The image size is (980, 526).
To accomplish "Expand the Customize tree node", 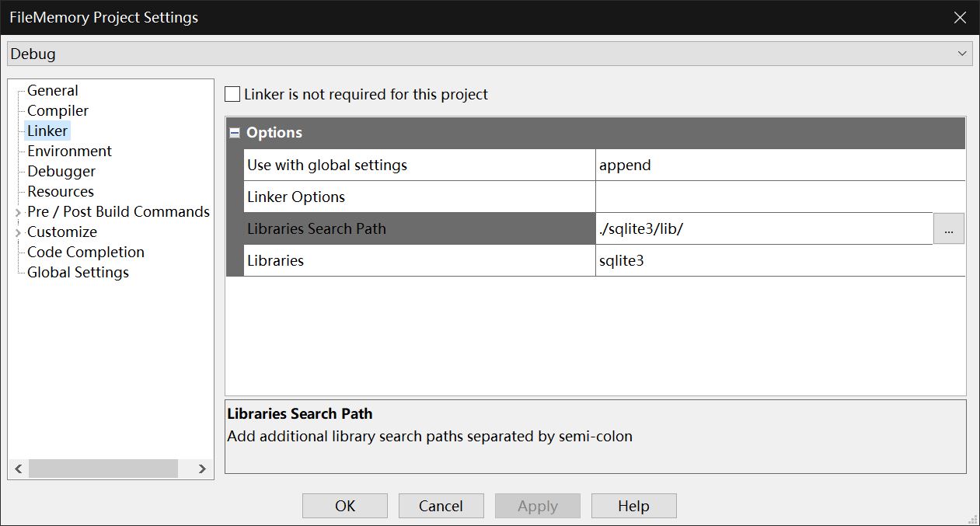I will click(18, 232).
